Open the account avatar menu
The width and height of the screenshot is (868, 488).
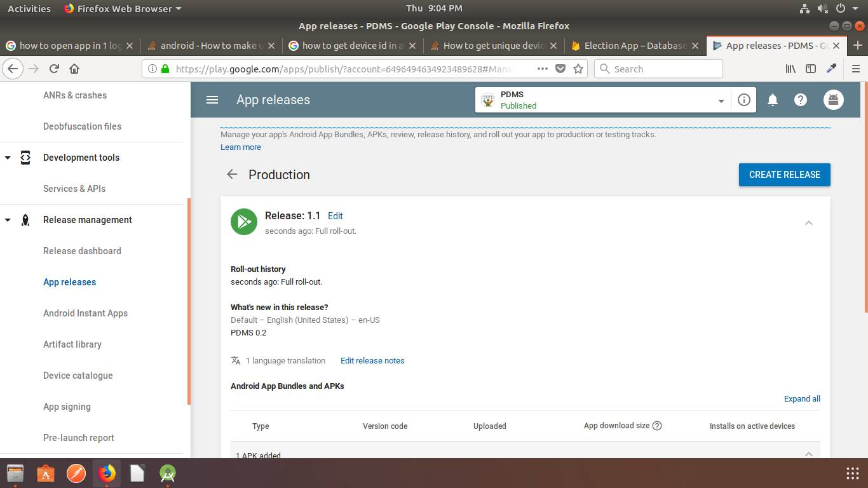834,100
